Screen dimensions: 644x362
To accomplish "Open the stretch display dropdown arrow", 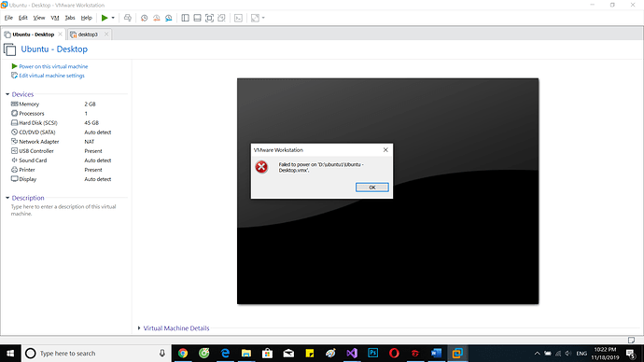I will 263,18.
